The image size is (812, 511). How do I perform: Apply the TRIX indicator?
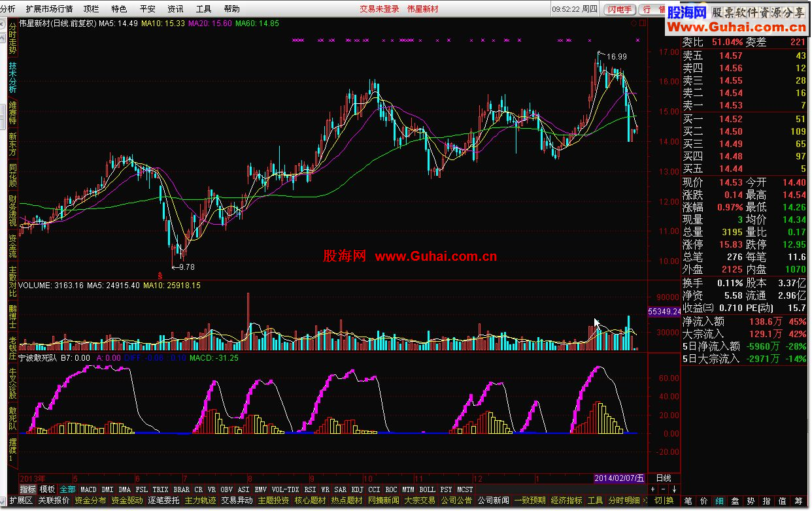tap(161, 489)
